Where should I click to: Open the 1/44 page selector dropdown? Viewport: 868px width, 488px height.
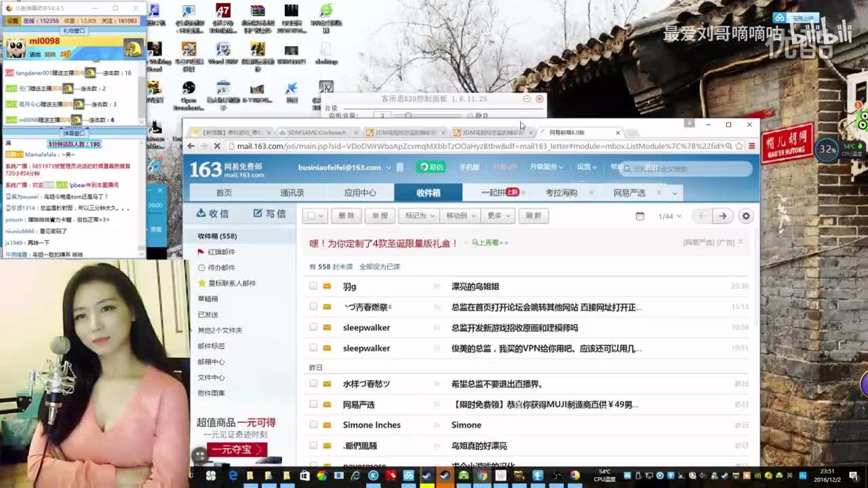pos(669,216)
